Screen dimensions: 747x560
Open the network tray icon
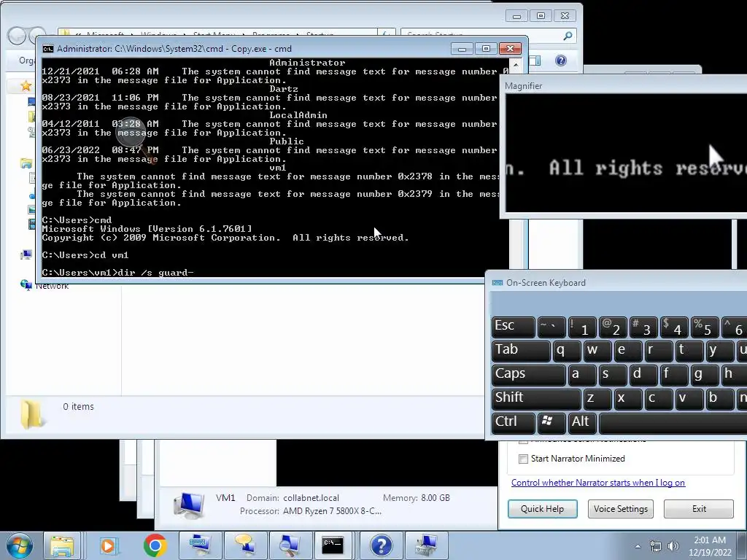click(x=656, y=546)
